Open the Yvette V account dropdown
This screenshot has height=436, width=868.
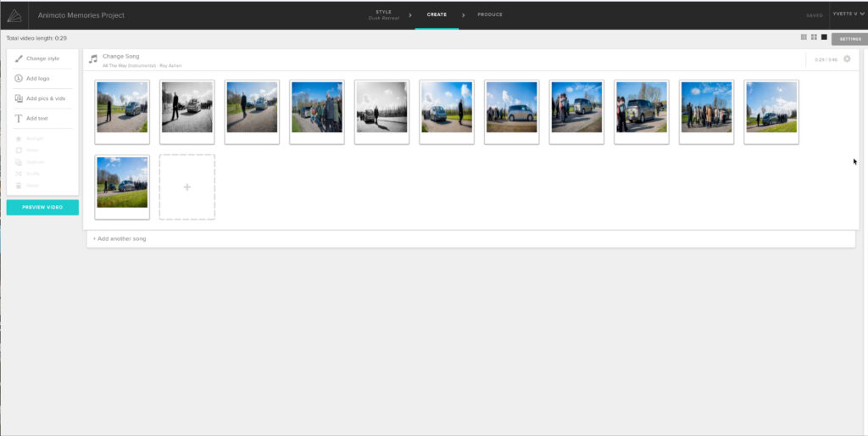849,14
